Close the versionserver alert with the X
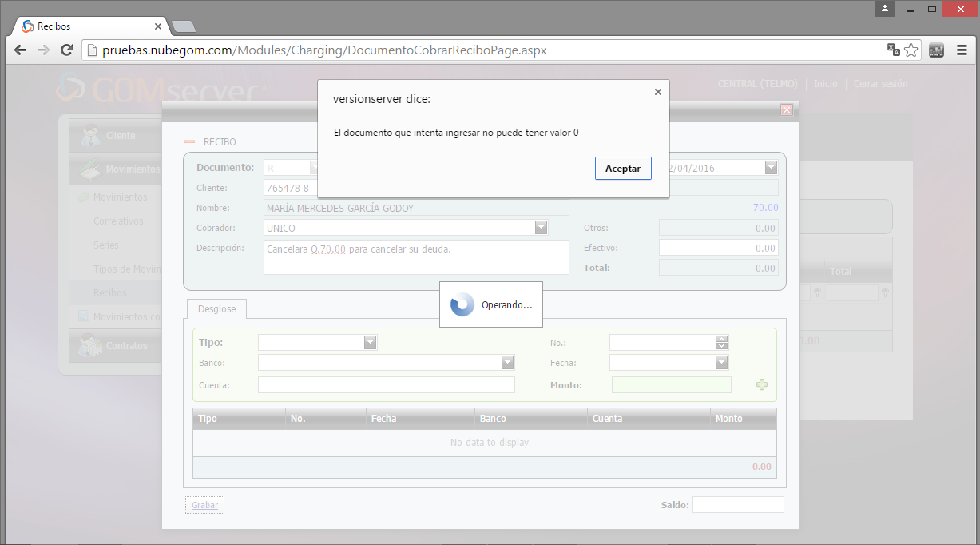 click(657, 92)
